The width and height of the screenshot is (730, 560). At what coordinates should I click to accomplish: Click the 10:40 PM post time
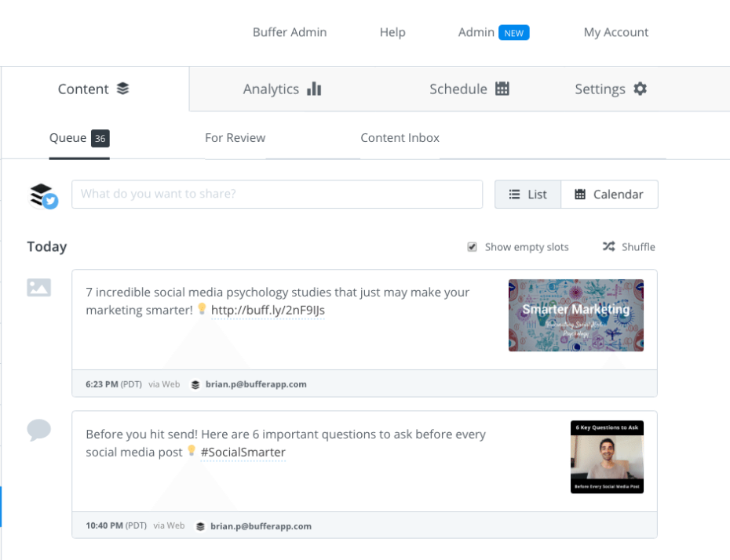(104, 525)
